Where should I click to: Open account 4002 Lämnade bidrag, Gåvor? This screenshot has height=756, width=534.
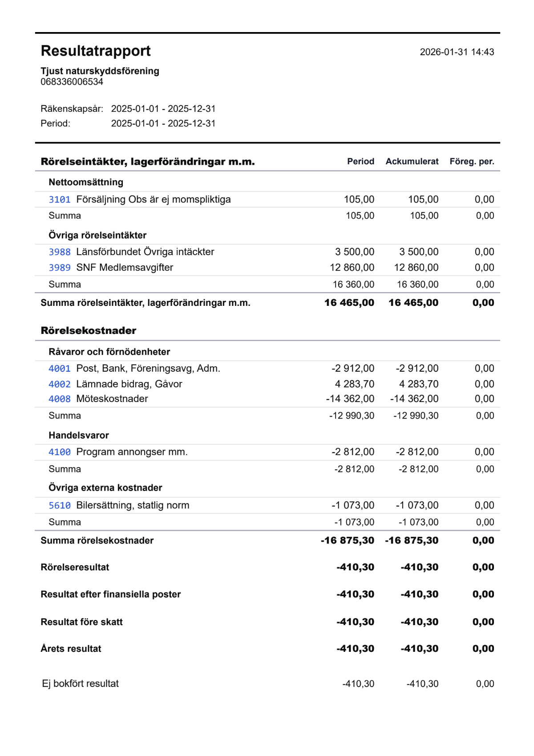coord(59,384)
